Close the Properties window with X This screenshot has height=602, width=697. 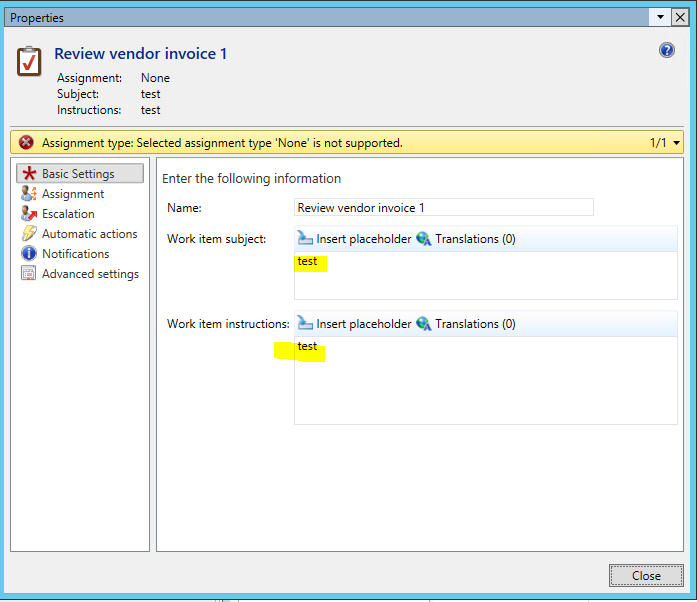coord(681,17)
